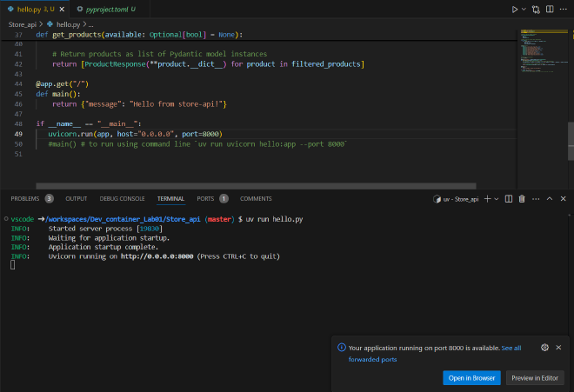Viewport: 574px width, 392px height.
Task: Switch to the pyproject.toml editor tab
Action: click(x=110, y=10)
